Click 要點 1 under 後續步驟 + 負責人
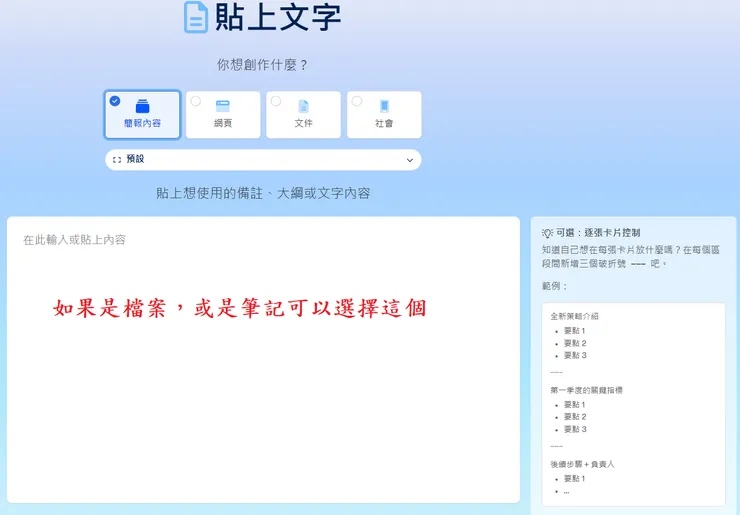 pos(574,479)
